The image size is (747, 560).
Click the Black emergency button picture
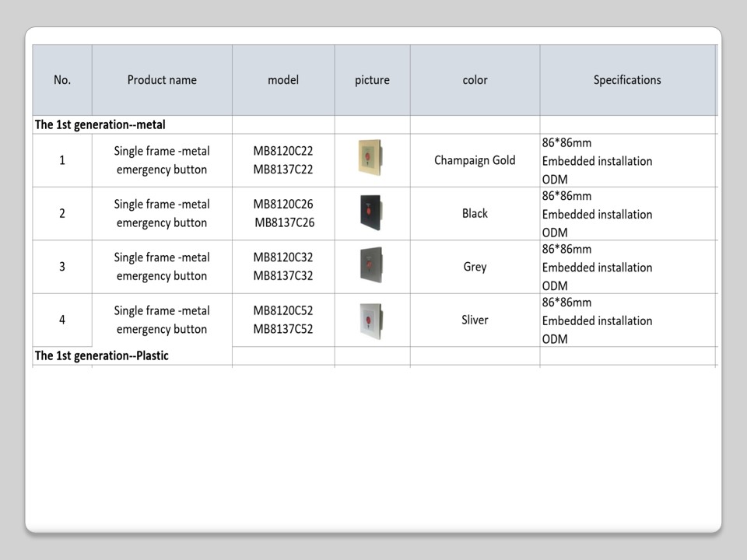coord(371,212)
